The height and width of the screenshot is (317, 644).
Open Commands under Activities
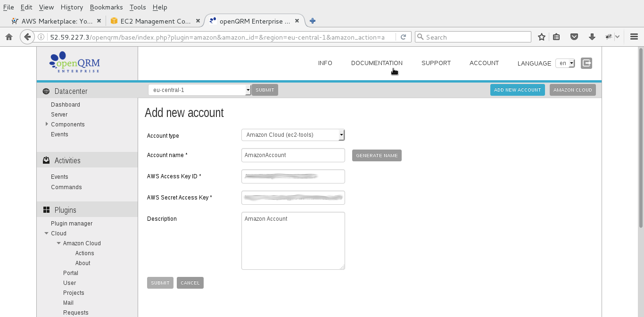pyautogui.click(x=66, y=187)
